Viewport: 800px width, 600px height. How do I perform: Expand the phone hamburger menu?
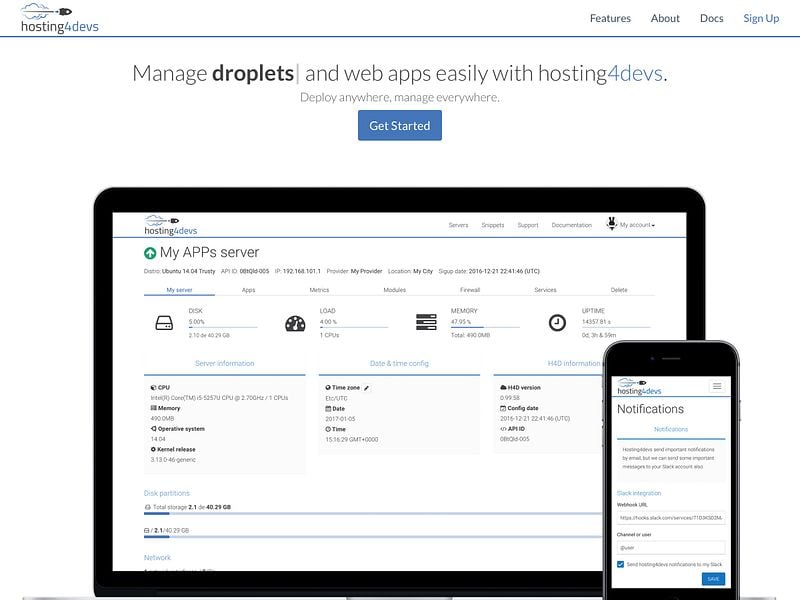click(x=716, y=386)
